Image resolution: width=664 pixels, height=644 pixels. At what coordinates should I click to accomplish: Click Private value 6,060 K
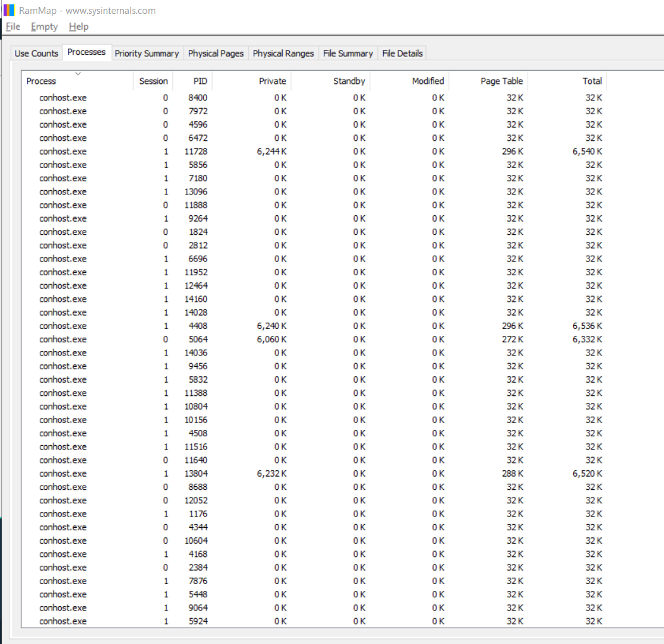[271, 340]
